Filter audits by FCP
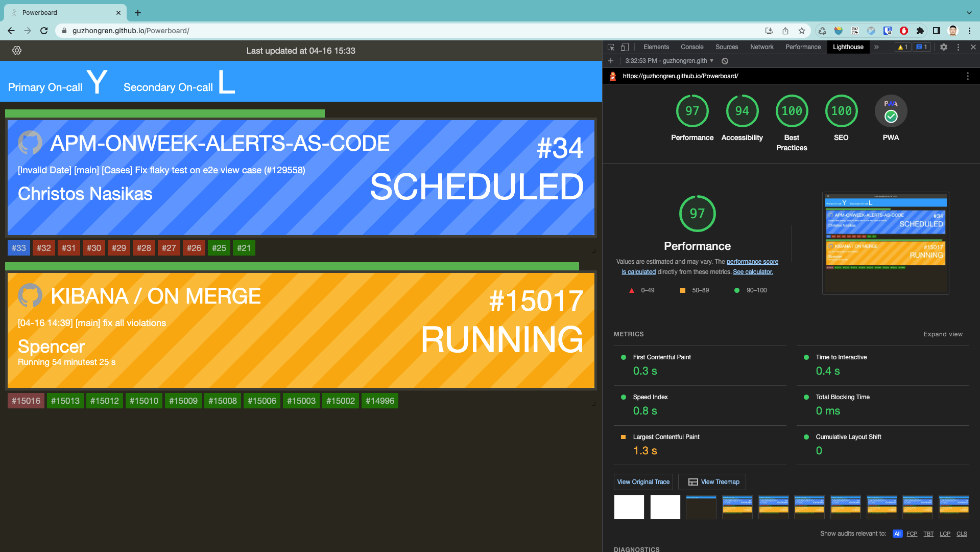The width and height of the screenshot is (980, 552). 912,534
